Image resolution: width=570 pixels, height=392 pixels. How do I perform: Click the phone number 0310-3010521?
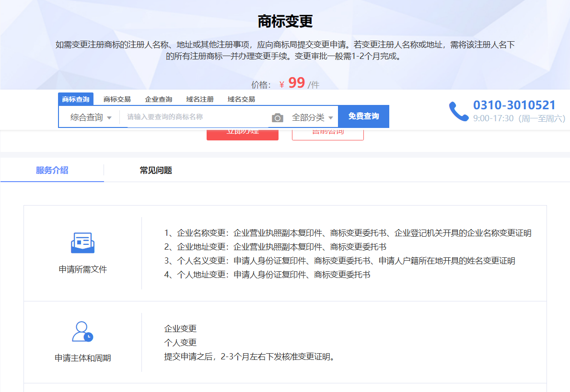point(514,105)
